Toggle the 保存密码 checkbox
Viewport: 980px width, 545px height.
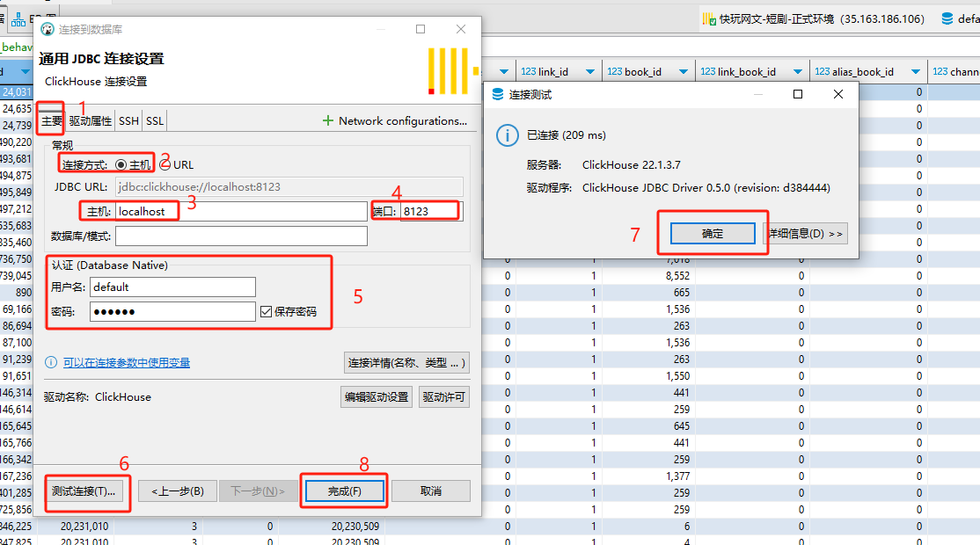pyautogui.click(x=267, y=311)
